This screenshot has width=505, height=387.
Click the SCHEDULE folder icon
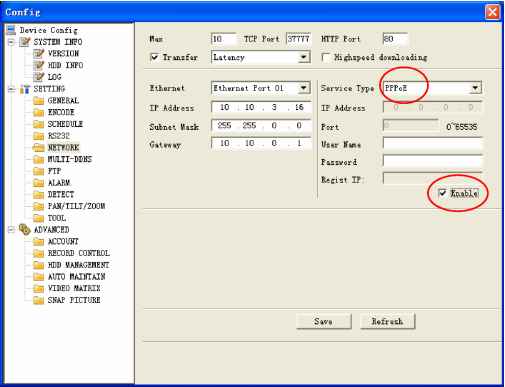coord(39,124)
